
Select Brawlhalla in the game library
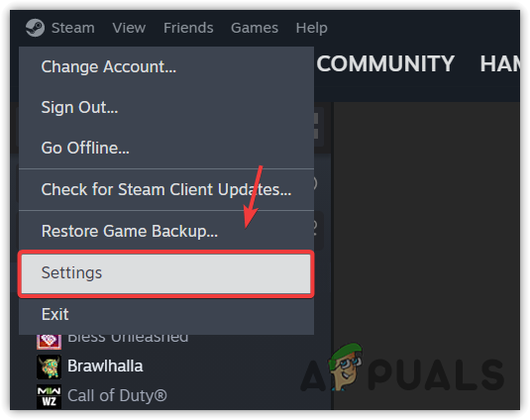point(105,367)
